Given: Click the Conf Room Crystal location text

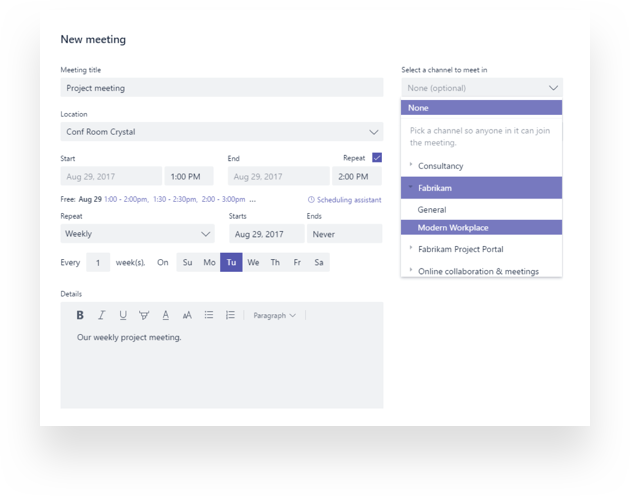Looking at the screenshot, I should (x=101, y=132).
